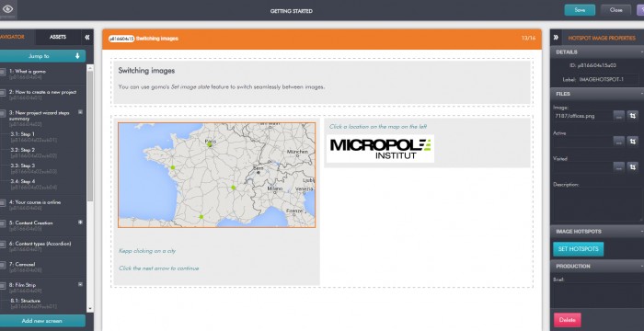Click the green hotspot on France's west coast
This screenshot has height=331, width=644.
173,167
